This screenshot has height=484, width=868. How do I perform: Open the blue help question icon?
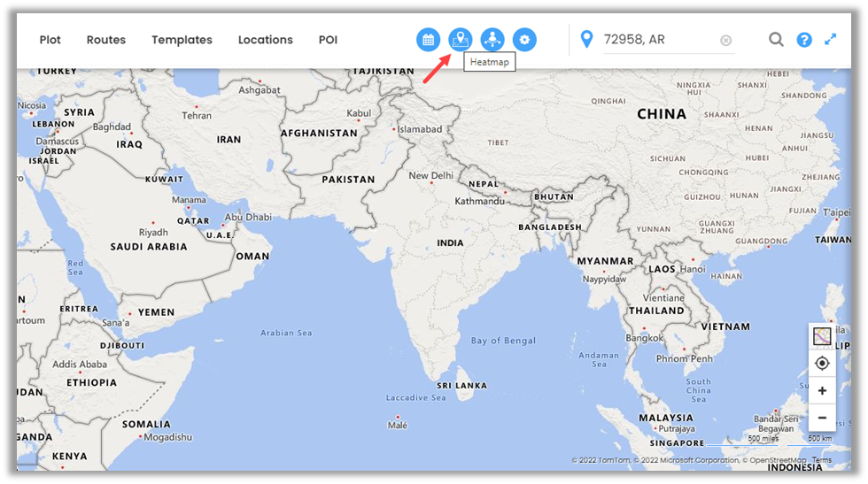[x=804, y=40]
